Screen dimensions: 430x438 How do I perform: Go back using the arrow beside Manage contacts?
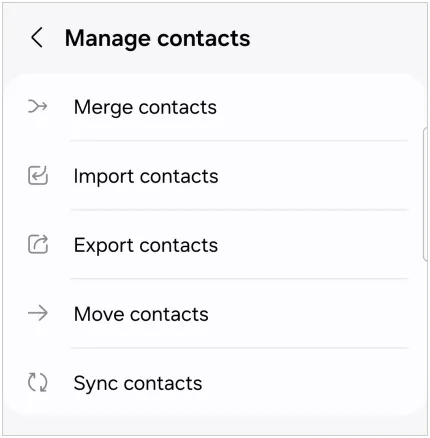pos(37,38)
